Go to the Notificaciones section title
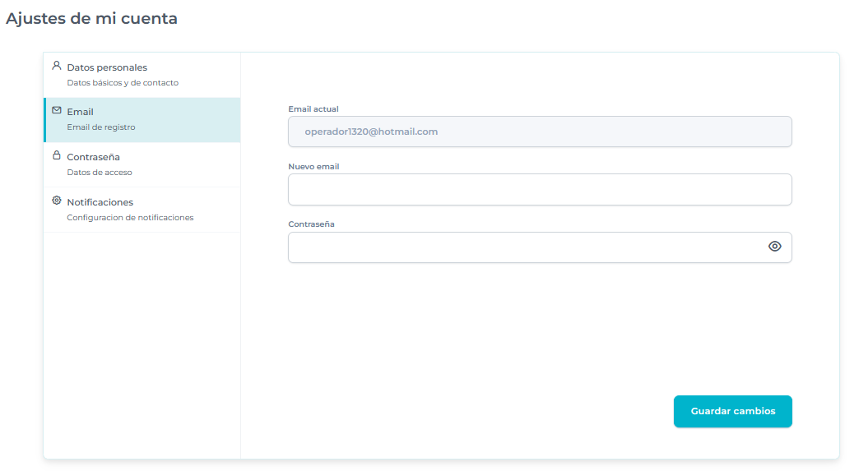The width and height of the screenshot is (868, 471). point(100,202)
